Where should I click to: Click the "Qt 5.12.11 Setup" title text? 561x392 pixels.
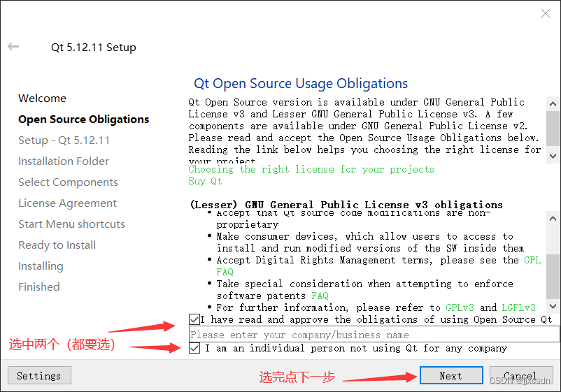93,48
